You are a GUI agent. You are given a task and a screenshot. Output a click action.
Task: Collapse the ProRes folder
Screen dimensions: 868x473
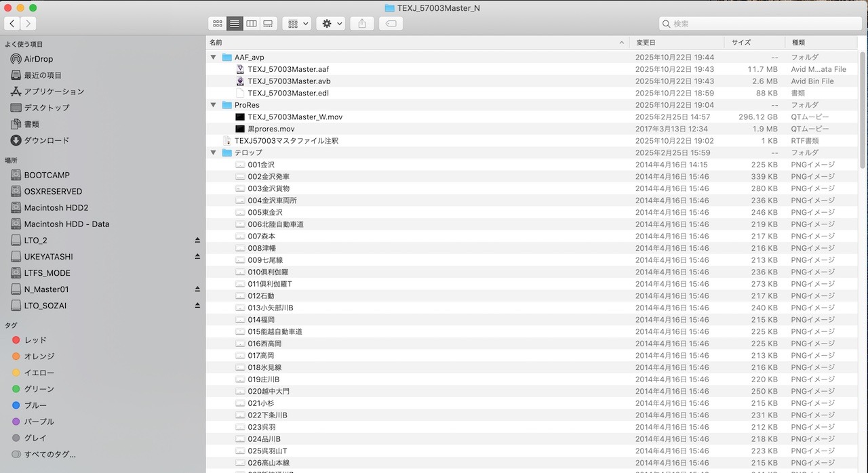(214, 105)
